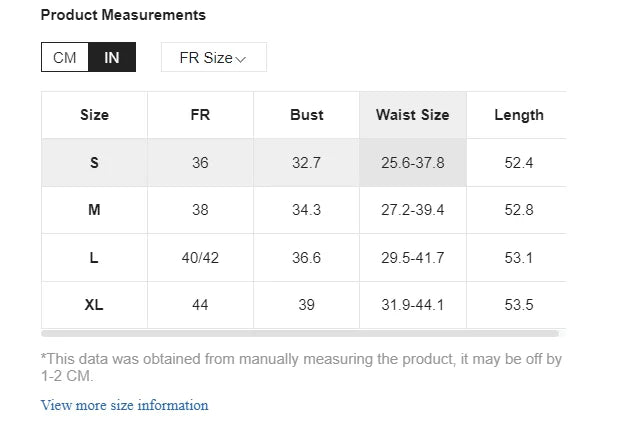Select the IN unit toggle

coord(112,58)
